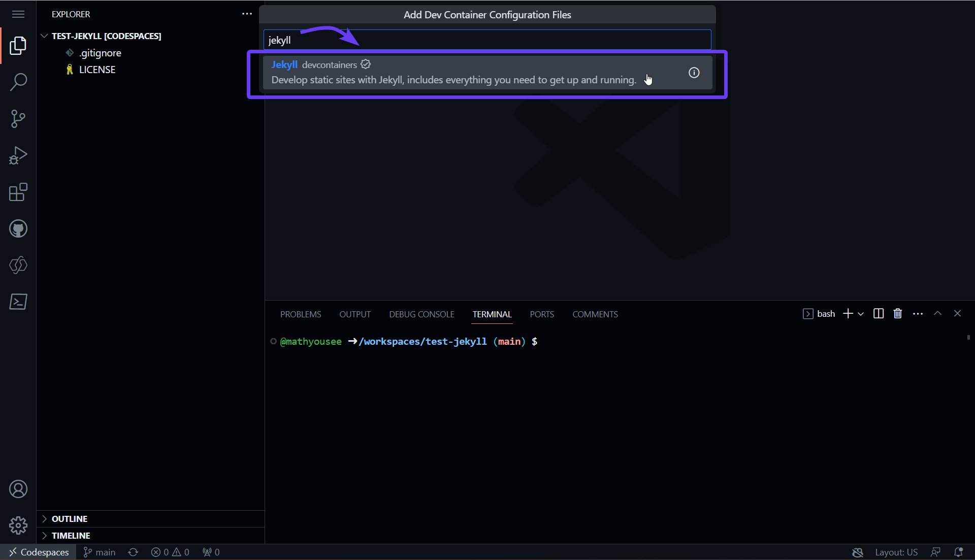Open the Search view in activity bar
This screenshot has height=560, width=975.
18,82
